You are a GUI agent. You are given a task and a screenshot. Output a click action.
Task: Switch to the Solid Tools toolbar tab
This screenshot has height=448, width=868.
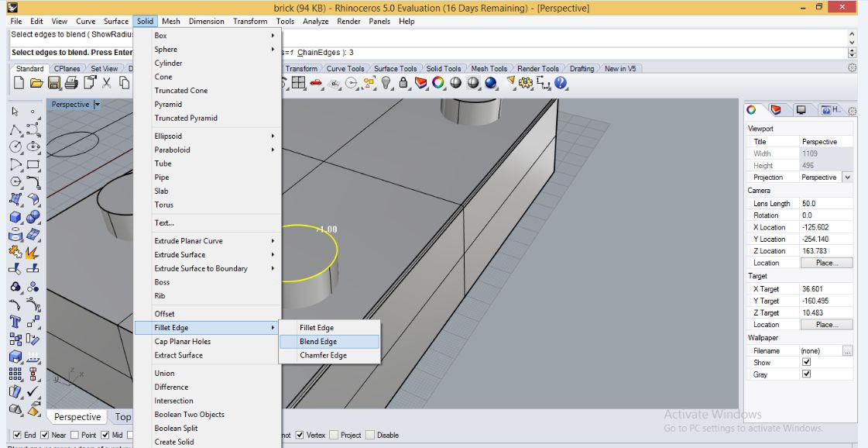point(444,69)
